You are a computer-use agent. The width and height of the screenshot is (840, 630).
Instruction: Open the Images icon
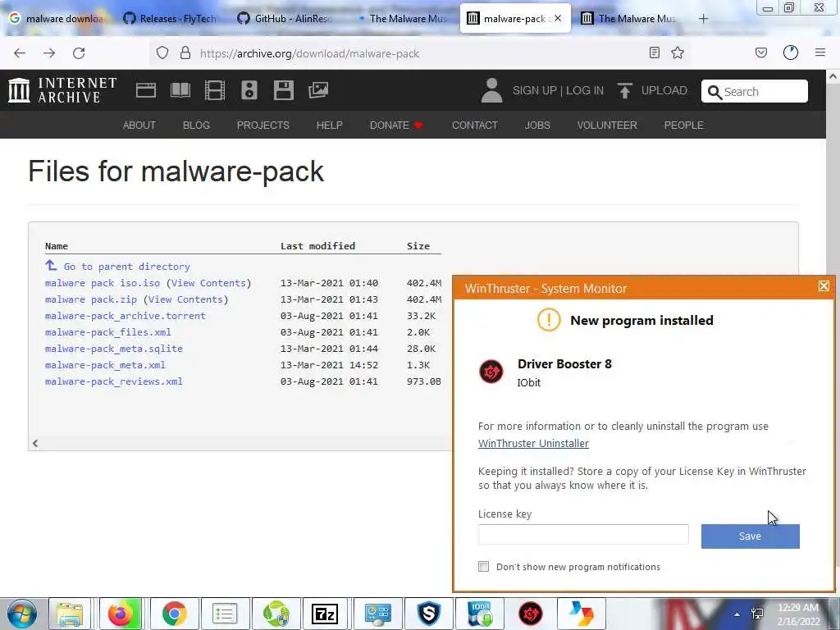tap(318, 90)
